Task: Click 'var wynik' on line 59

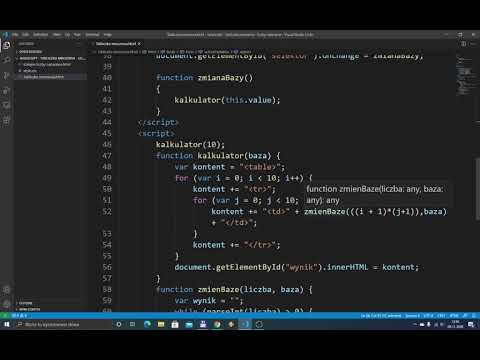Action: point(195,301)
